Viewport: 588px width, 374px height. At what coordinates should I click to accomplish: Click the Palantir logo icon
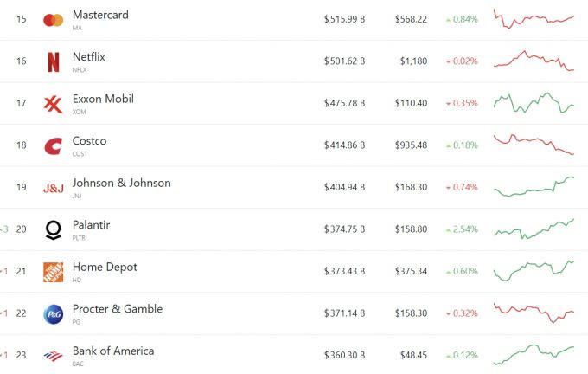tap(53, 229)
